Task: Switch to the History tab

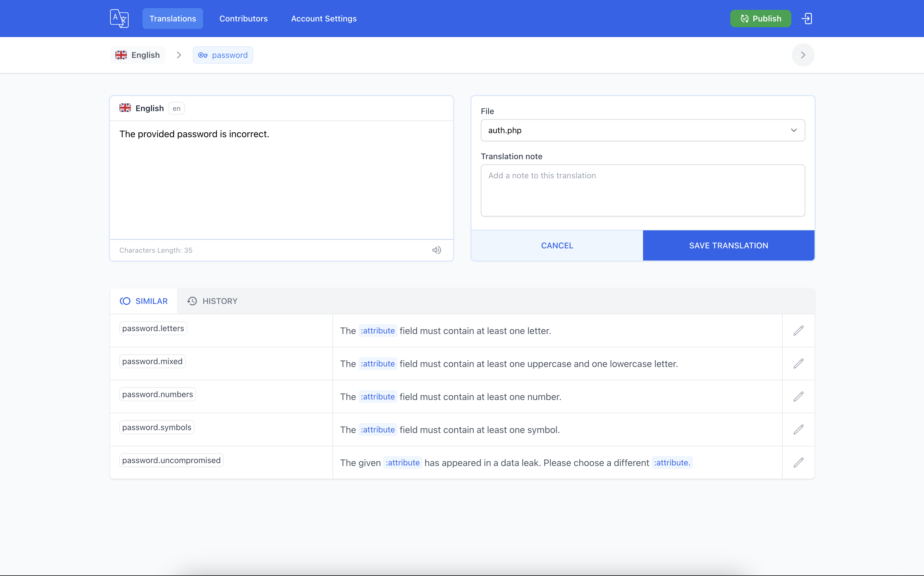Action: (212, 301)
